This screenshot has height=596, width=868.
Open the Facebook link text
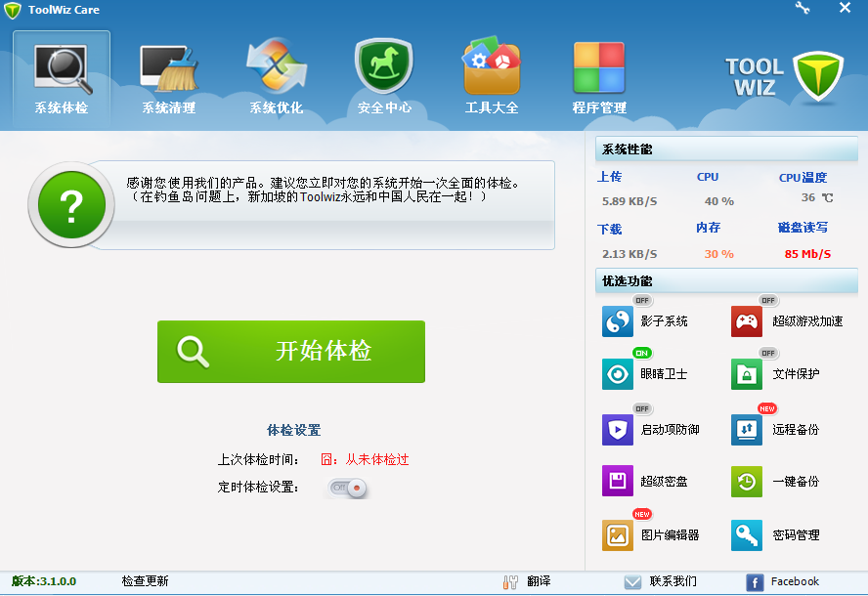point(795,581)
